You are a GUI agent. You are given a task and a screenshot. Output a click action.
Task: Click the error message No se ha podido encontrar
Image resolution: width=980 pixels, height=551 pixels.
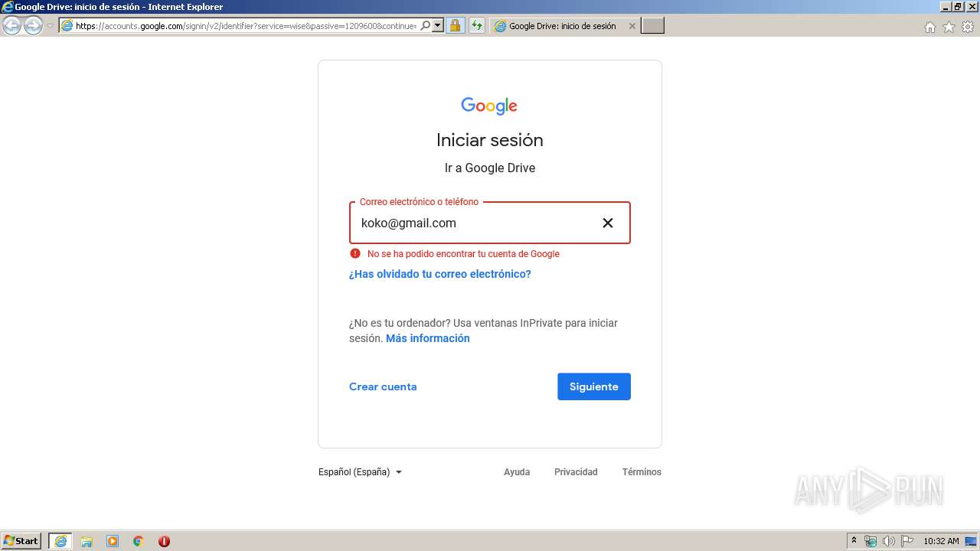[463, 254]
